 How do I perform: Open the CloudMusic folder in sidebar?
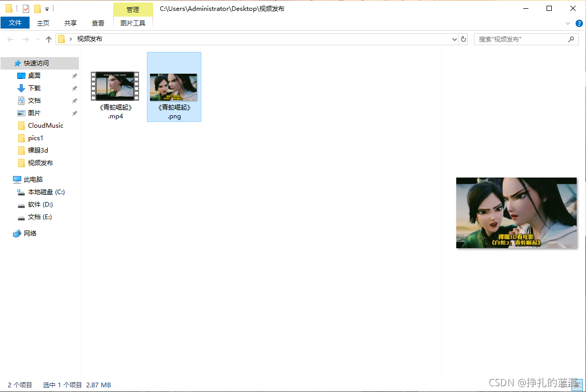45,126
